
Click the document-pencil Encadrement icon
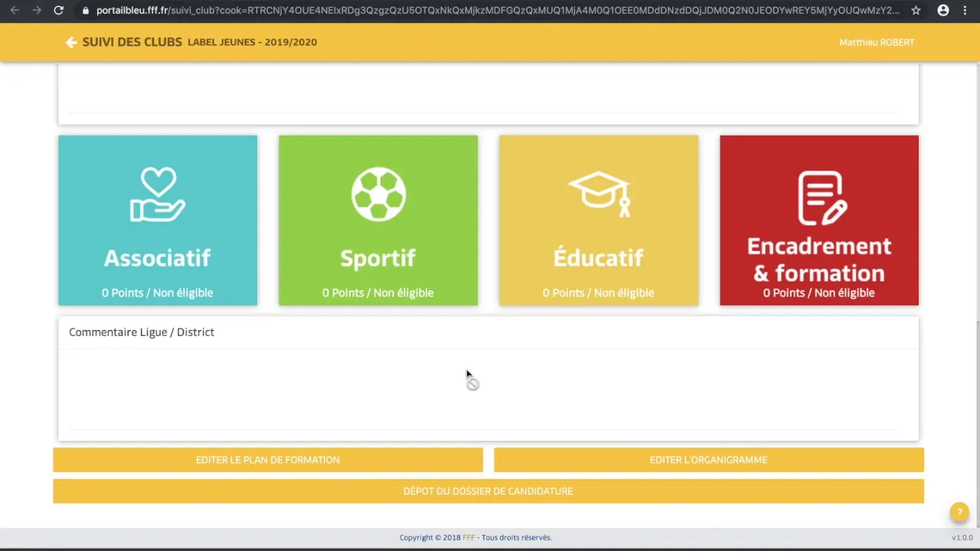822,197
